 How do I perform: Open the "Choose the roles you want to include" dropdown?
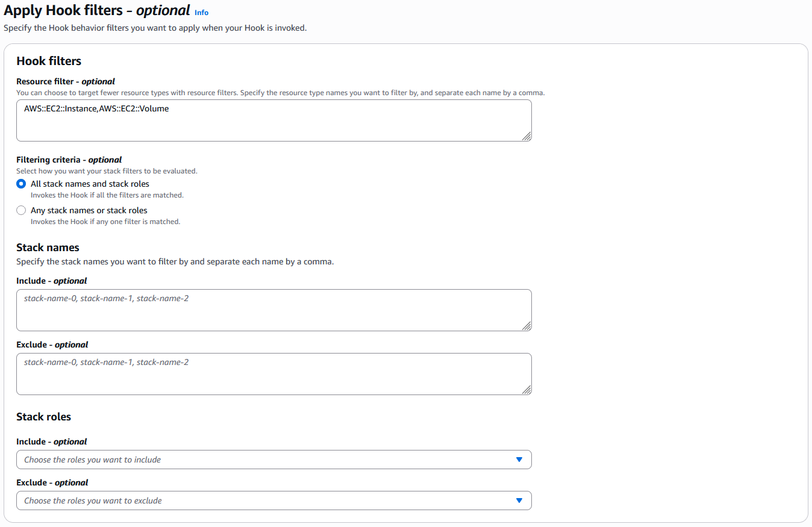274,459
